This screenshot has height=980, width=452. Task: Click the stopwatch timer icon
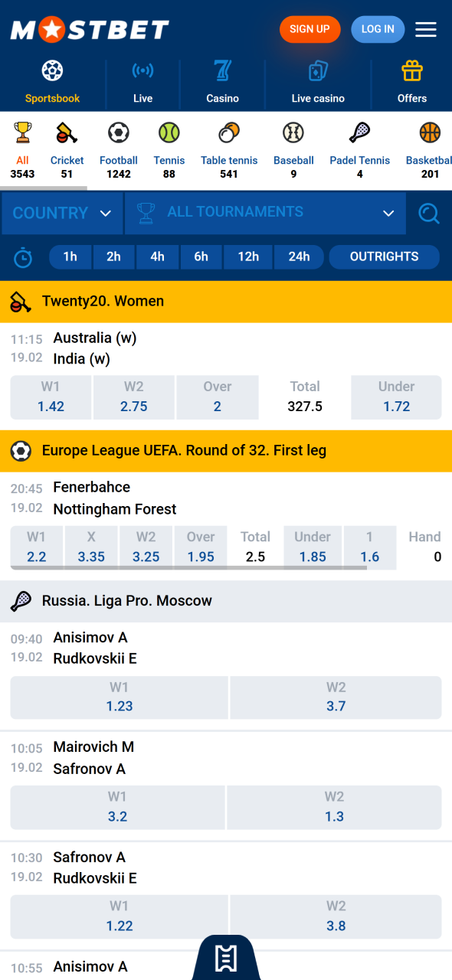(23, 256)
